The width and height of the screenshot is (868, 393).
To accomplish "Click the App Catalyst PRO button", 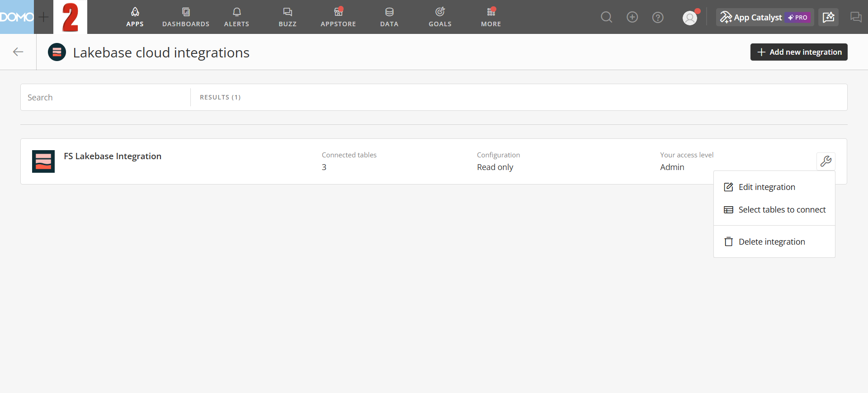I will 765,17.
